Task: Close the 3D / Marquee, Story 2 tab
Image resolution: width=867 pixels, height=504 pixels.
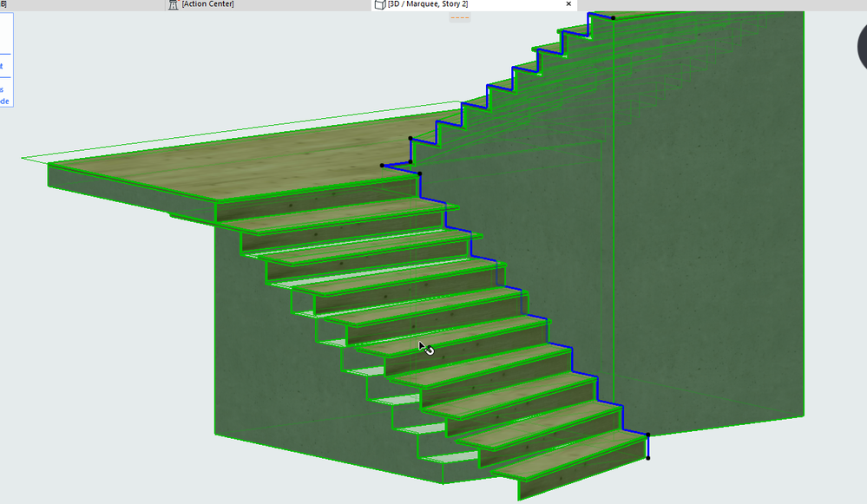Action: [x=568, y=3]
